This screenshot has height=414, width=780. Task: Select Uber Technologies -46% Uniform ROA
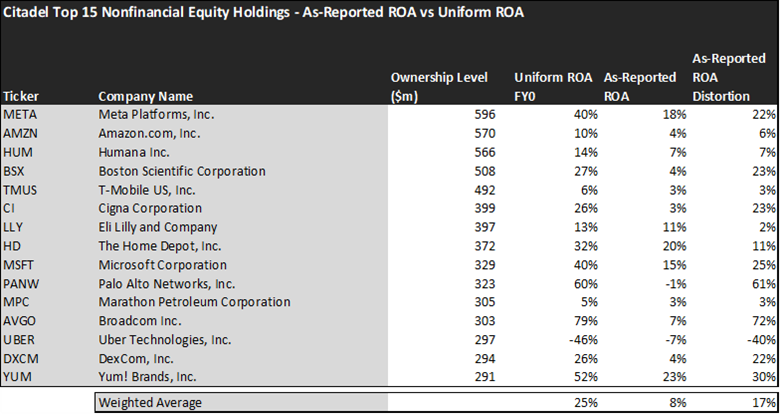pyautogui.click(x=582, y=340)
